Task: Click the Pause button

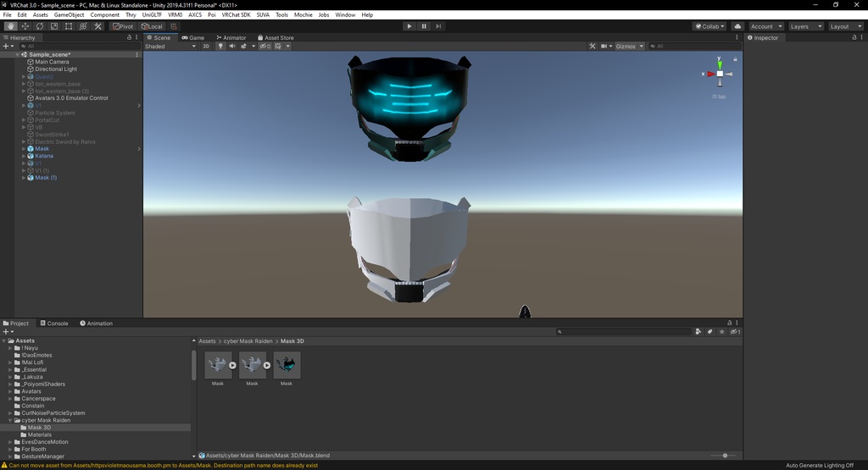Action: 424,26
